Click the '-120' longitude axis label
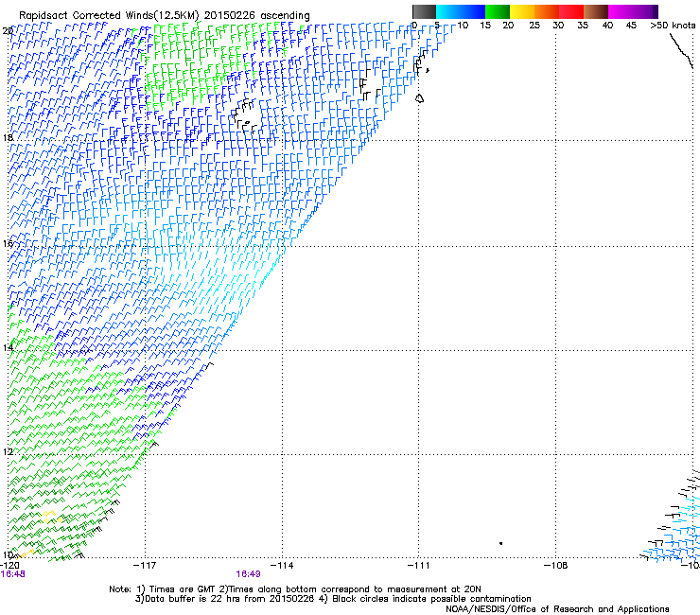700x615 pixels. [9, 566]
